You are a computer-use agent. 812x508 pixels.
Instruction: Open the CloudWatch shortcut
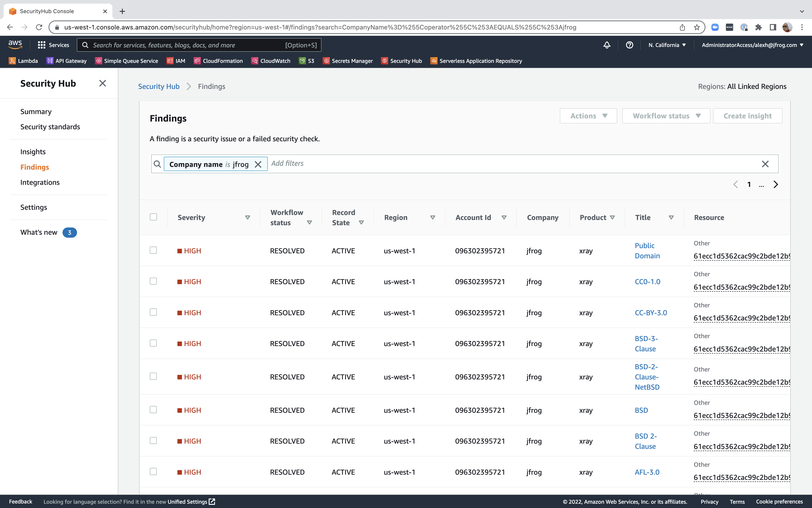click(271, 61)
